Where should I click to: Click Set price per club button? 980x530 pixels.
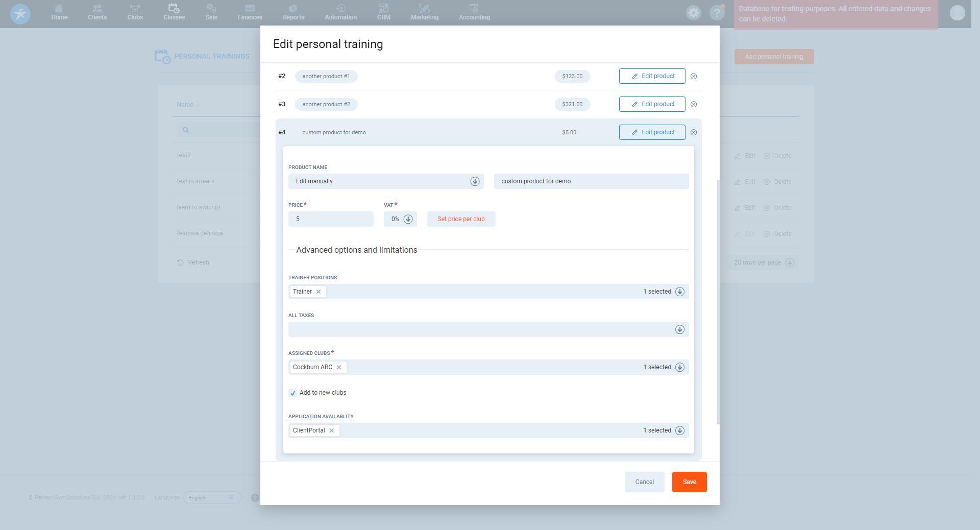[x=461, y=219]
